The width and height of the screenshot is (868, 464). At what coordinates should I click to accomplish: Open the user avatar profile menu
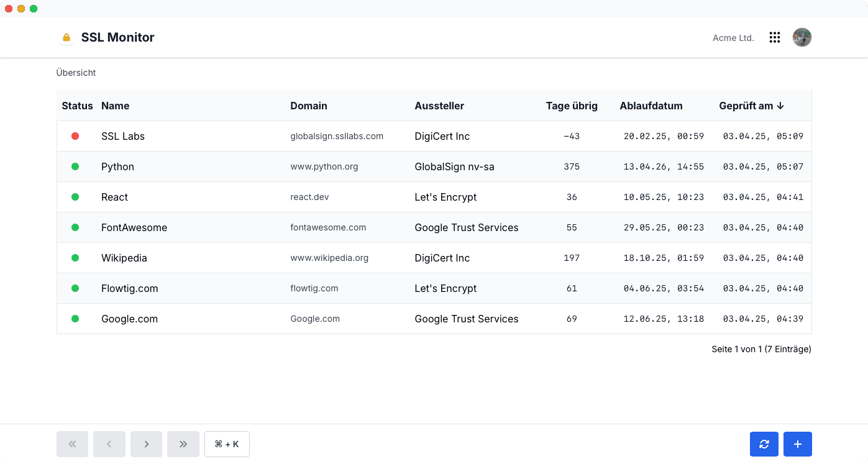(802, 37)
